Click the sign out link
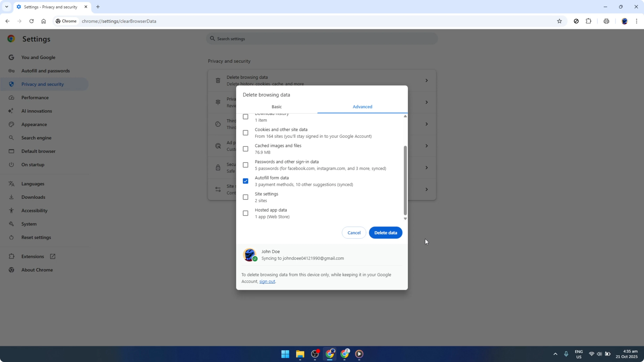The width and height of the screenshot is (644, 362). click(x=267, y=282)
